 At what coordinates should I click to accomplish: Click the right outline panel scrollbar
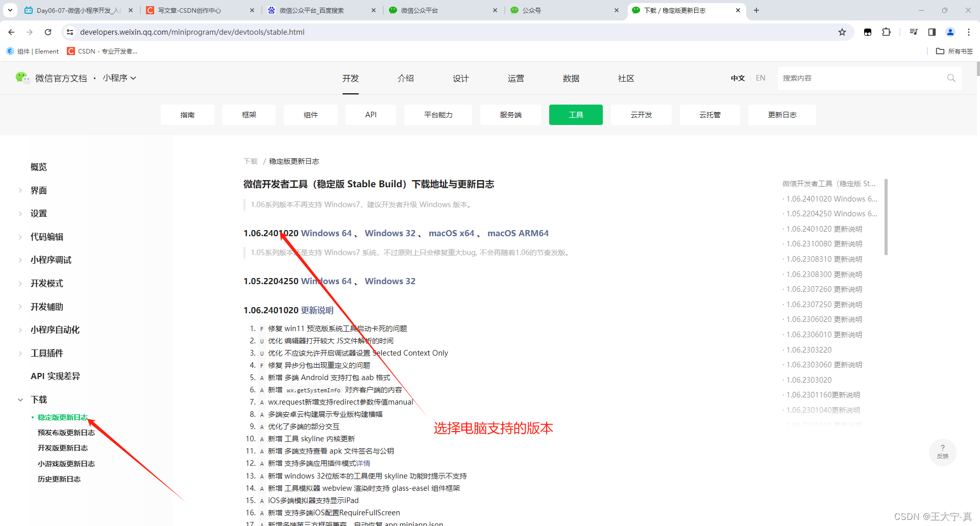(886, 217)
